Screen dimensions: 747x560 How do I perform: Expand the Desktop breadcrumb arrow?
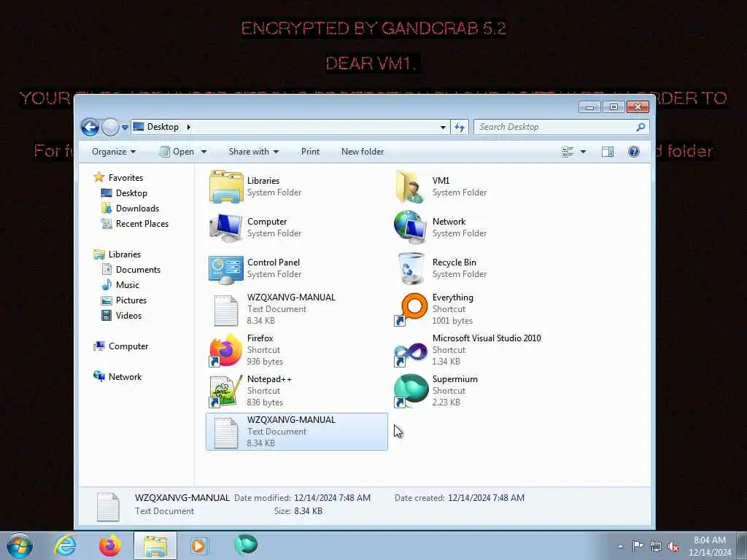point(189,127)
